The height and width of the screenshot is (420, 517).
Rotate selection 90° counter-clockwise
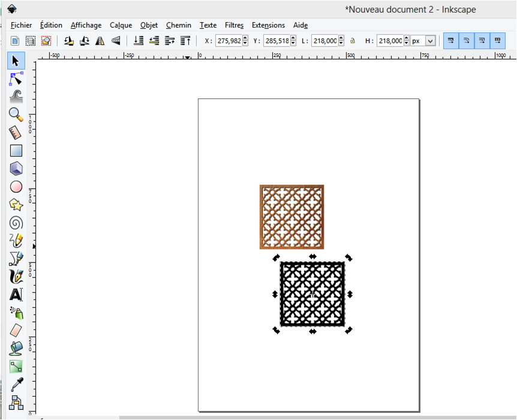click(x=68, y=41)
